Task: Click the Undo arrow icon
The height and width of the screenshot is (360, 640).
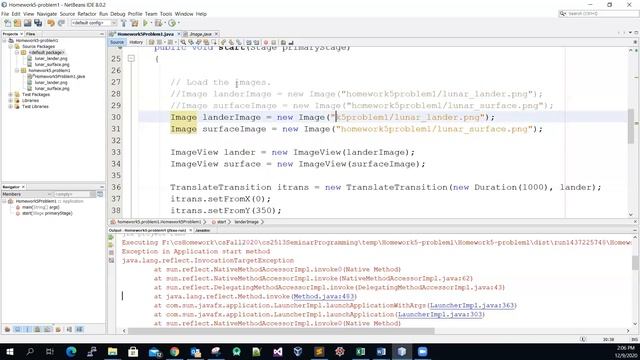Action: 51,23
